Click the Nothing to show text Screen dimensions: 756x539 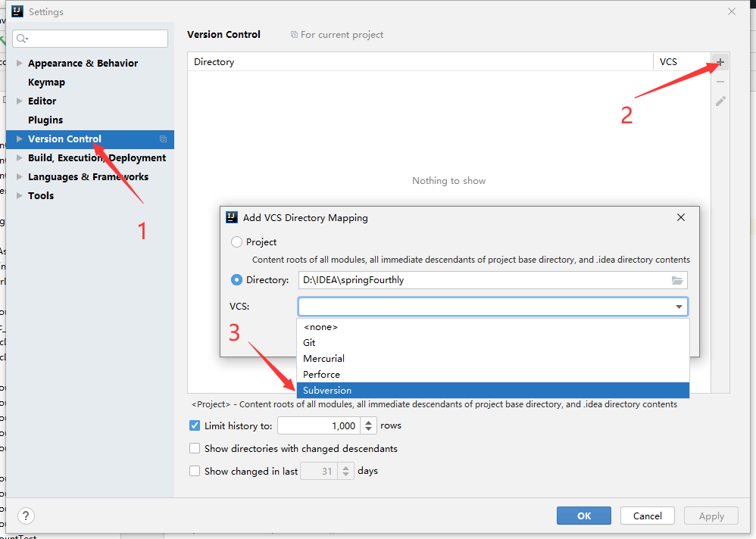coord(449,181)
